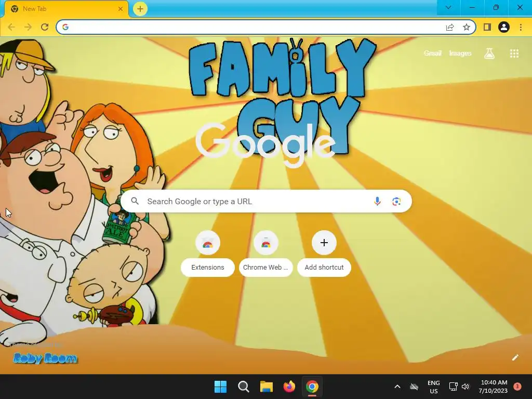Click the Chrome Web ... shortcut label
This screenshot has height=399, width=532.
265,268
